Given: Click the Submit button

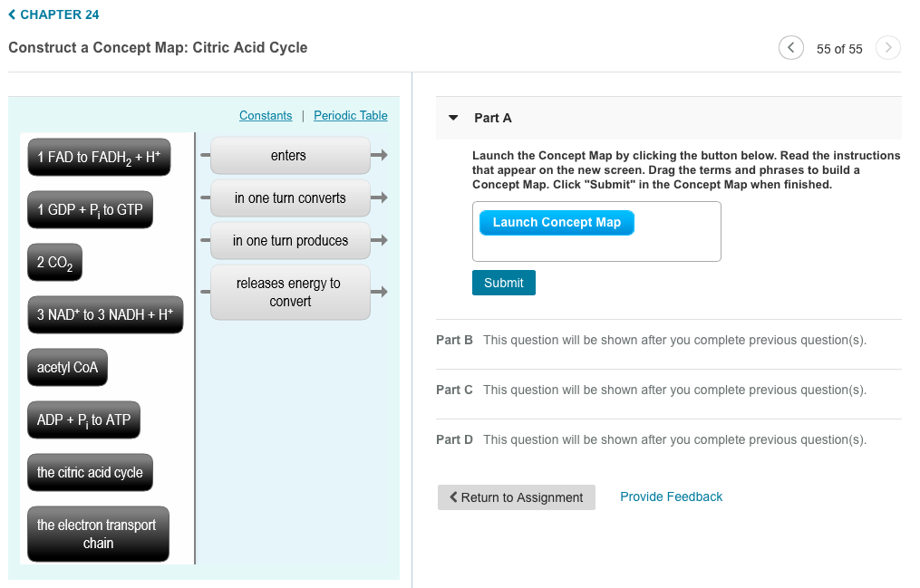Looking at the screenshot, I should (x=503, y=282).
